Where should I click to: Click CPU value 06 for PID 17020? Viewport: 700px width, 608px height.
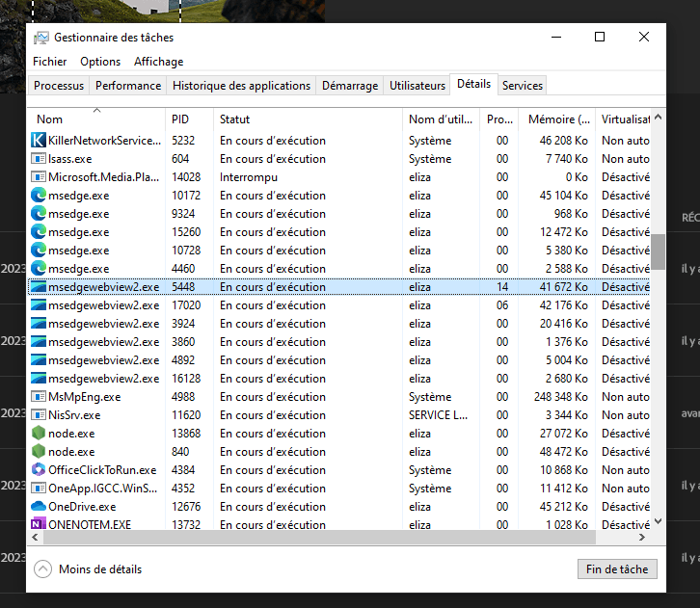coord(502,305)
